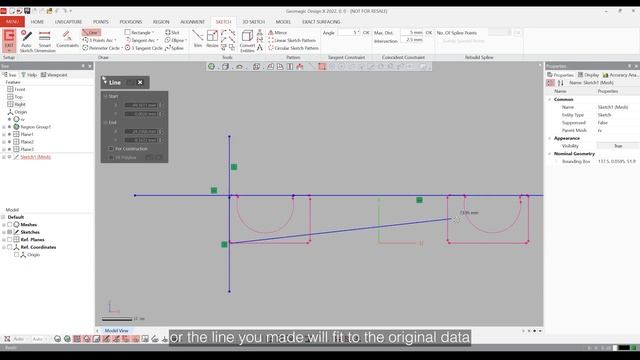Select the 3 Tangent Circle tool
This screenshot has height=360, width=640.
[x=143, y=48]
